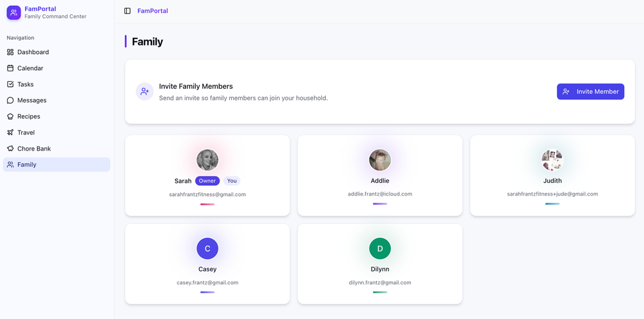Click the Messages speech bubble icon
644x319 pixels.
[x=10, y=100]
